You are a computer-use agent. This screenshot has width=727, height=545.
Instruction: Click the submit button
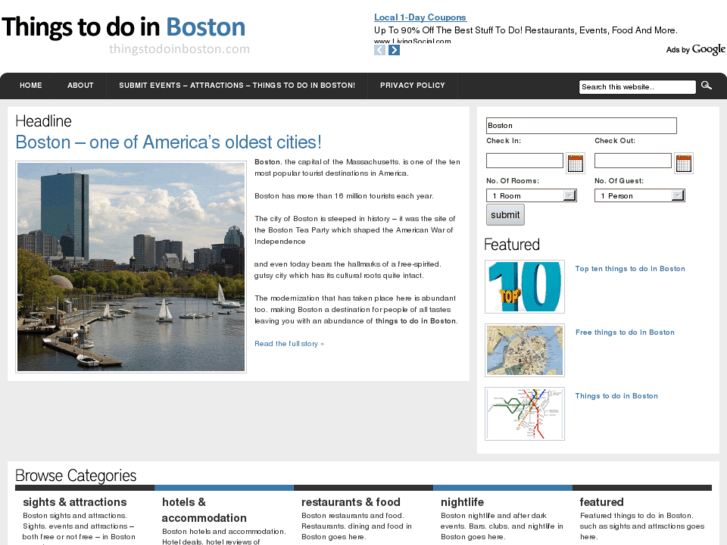click(x=505, y=215)
